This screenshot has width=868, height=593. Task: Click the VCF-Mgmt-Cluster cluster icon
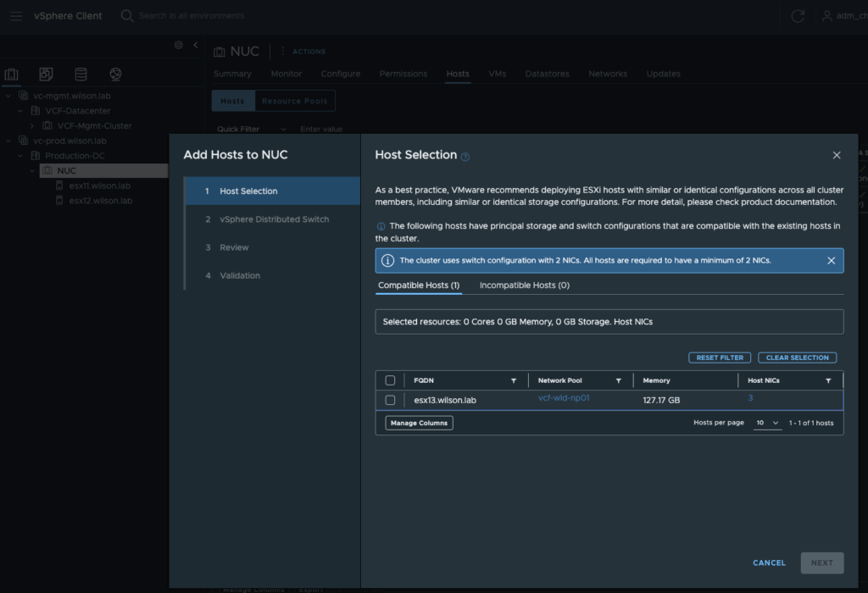(x=47, y=125)
